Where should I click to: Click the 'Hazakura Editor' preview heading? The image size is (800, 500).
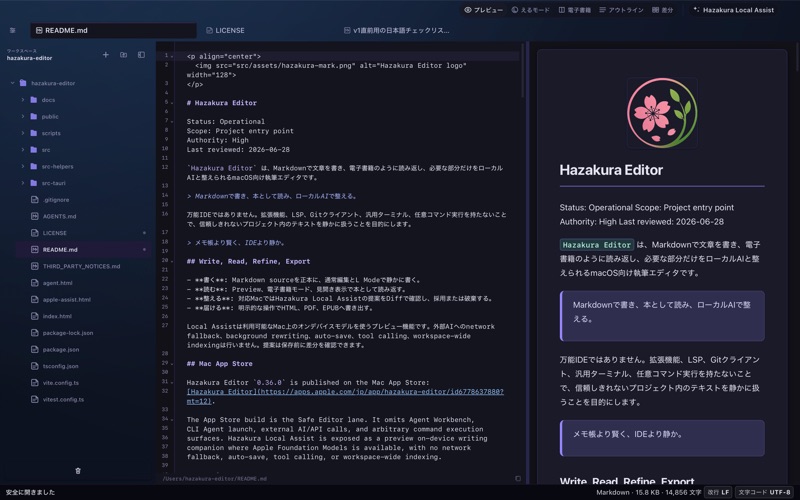tap(611, 170)
